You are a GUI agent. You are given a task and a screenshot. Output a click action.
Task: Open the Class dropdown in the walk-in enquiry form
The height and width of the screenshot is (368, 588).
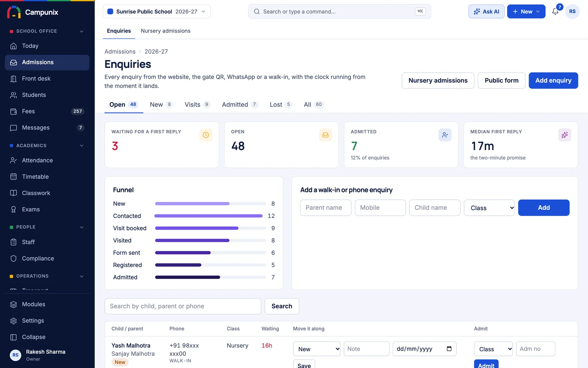(x=489, y=208)
